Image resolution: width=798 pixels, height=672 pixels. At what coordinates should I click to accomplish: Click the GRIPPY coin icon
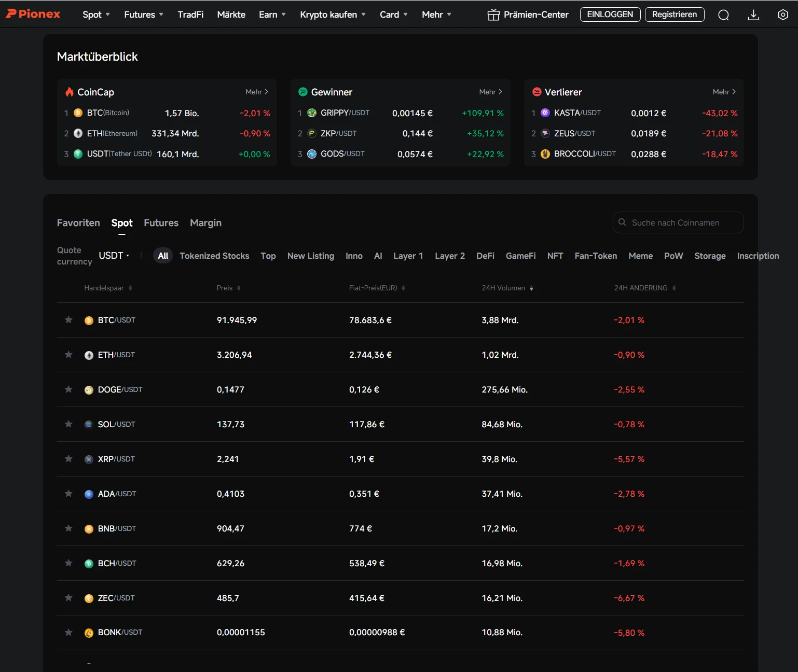pos(312,113)
